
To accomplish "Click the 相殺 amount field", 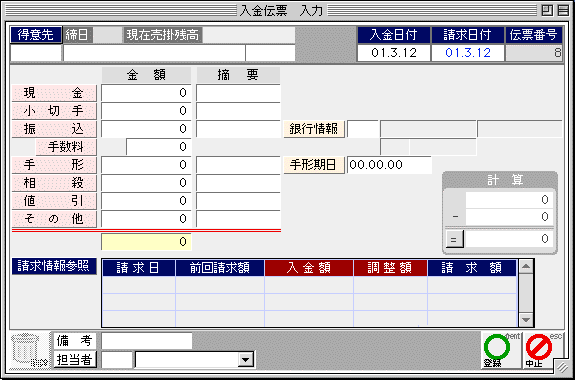I will 146,183.
